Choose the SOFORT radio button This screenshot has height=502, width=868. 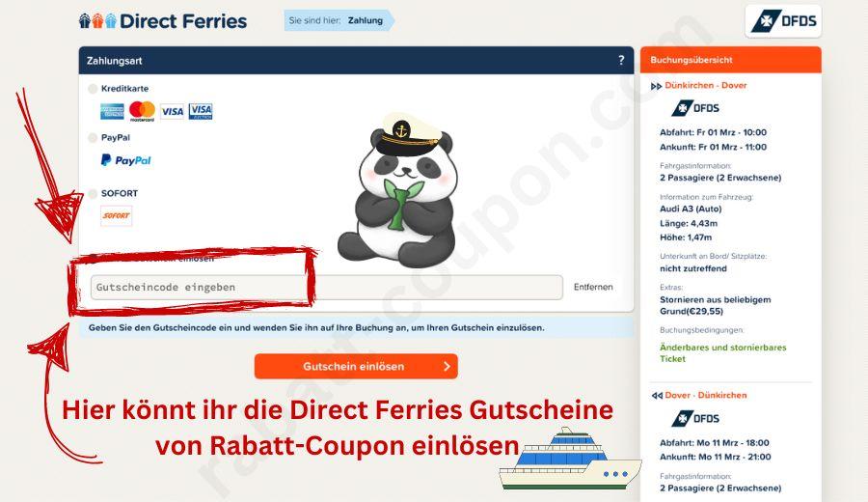[93, 193]
